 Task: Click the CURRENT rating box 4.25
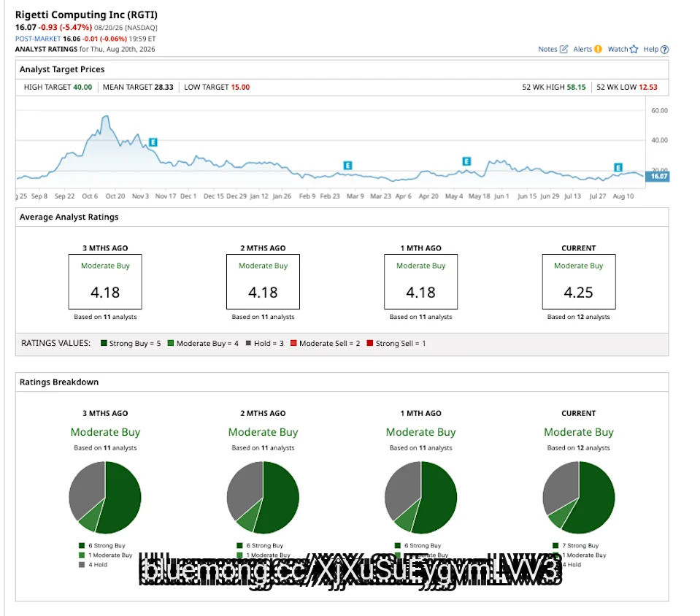coord(579,282)
